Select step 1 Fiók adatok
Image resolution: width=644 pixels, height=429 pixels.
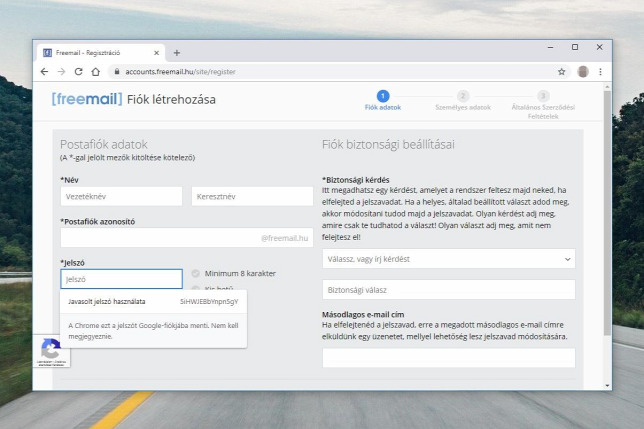tap(383, 101)
